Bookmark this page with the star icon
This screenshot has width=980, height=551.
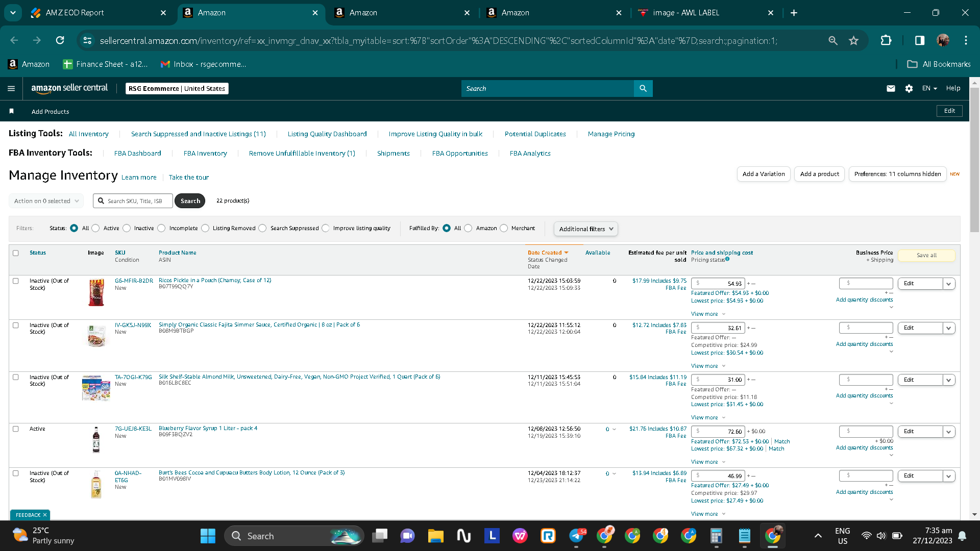tap(853, 40)
